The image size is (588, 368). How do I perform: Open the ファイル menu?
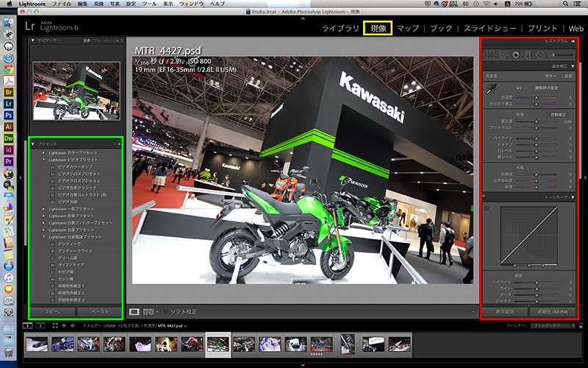tap(62, 4)
